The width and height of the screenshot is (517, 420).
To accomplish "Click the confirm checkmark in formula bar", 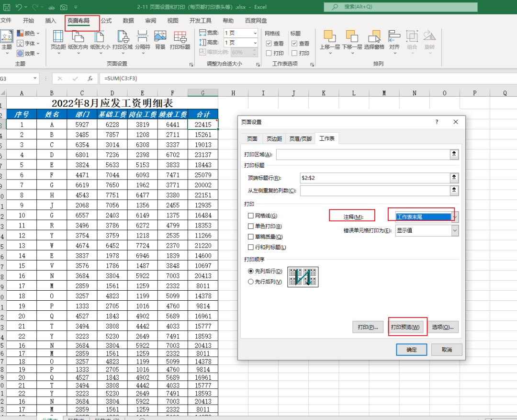I will pyautogui.click(x=75, y=79).
